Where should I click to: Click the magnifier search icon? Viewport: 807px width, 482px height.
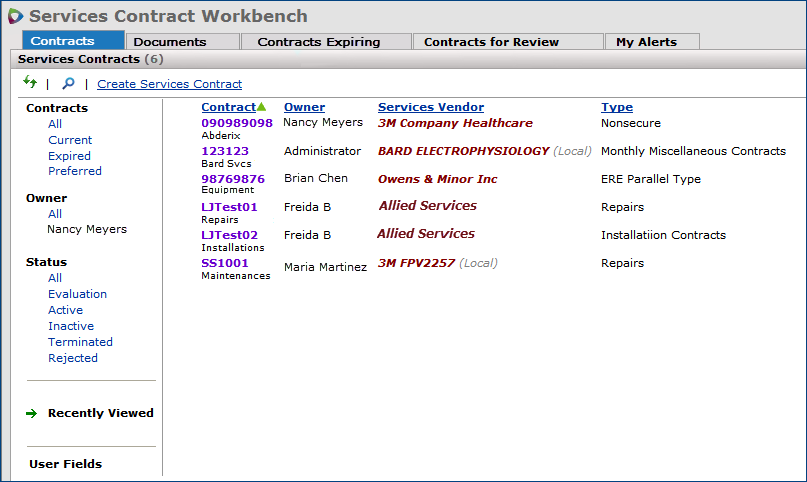(x=68, y=84)
